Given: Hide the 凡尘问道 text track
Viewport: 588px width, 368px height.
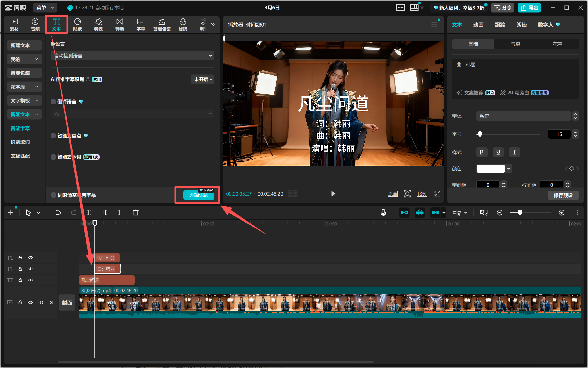Looking at the screenshot, I should tap(30, 280).
